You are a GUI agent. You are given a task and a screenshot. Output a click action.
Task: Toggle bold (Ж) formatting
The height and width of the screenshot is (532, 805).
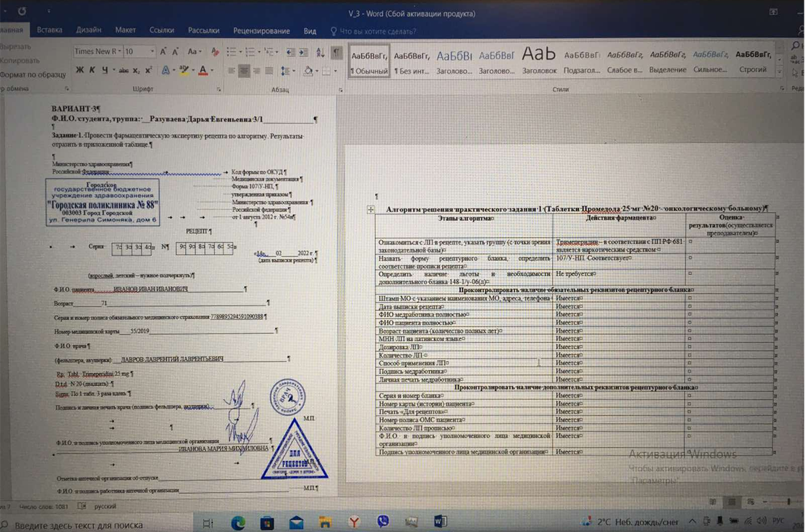[x=79, y=70]
